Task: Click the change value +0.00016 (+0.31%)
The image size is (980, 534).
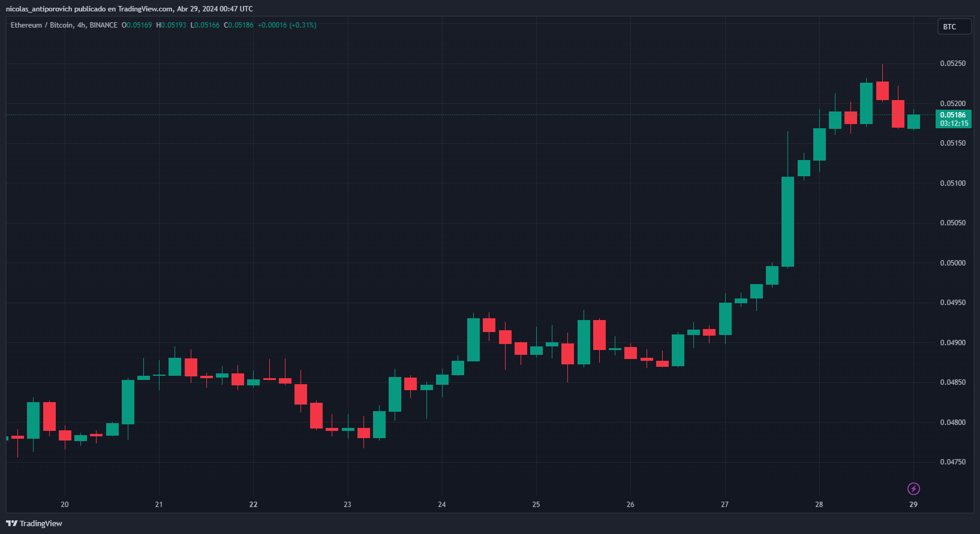Action: pos(287,25)
